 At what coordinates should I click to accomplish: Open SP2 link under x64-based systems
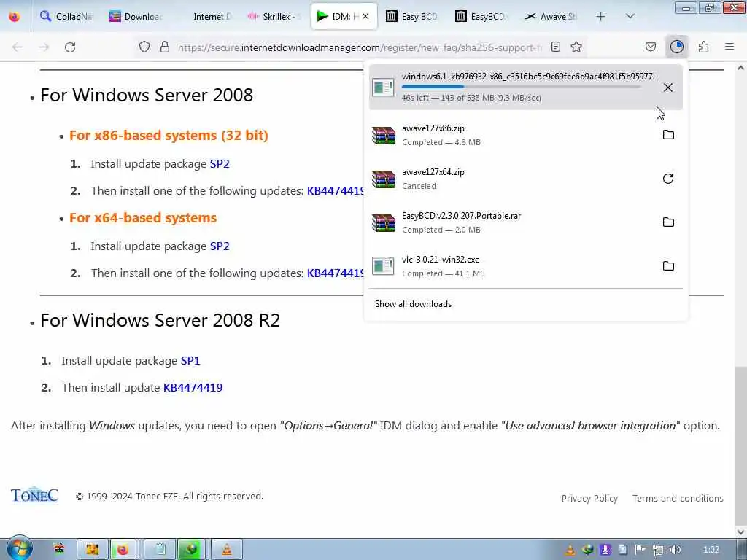220,246
